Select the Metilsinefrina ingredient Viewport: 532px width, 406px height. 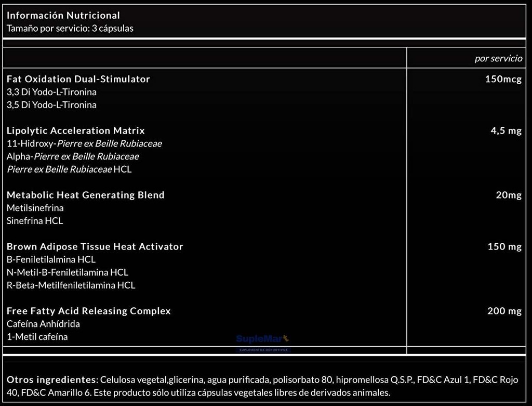(x=35, y=208)
